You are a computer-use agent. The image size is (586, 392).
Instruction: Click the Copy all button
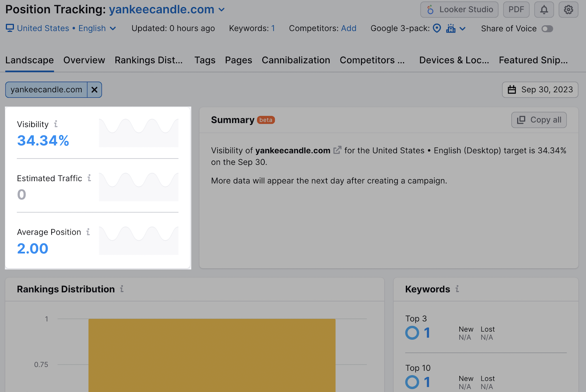[539, 120]
